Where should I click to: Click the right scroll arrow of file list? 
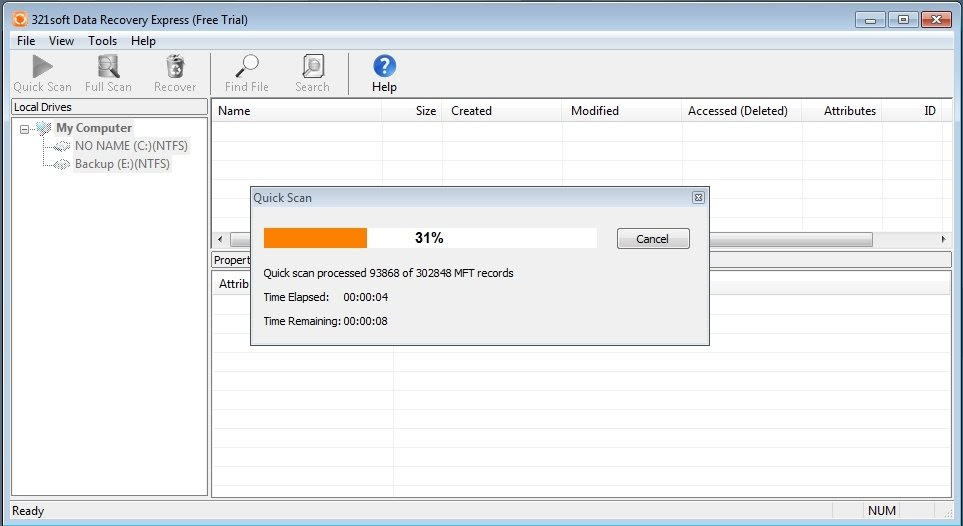[x=943, y=239]
